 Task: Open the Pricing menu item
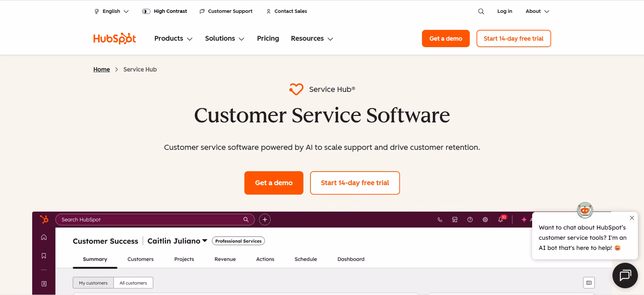point(268,39)
